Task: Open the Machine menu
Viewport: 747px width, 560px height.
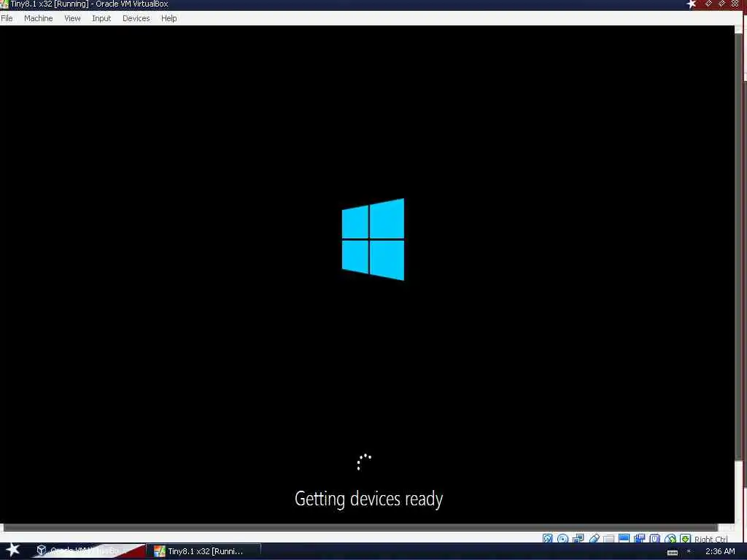Action: (x=38, y=18)
